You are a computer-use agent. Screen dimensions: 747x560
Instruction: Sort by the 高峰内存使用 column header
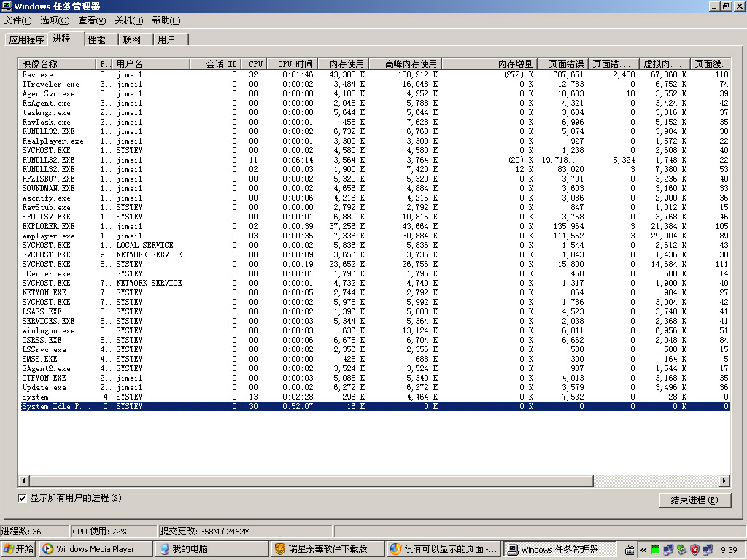(406, 64)
